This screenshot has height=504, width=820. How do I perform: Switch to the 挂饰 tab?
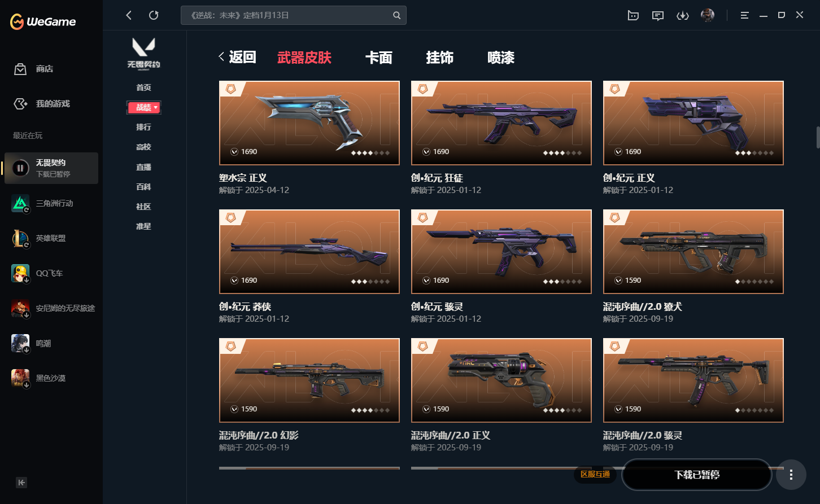click(x=440, y=58)
